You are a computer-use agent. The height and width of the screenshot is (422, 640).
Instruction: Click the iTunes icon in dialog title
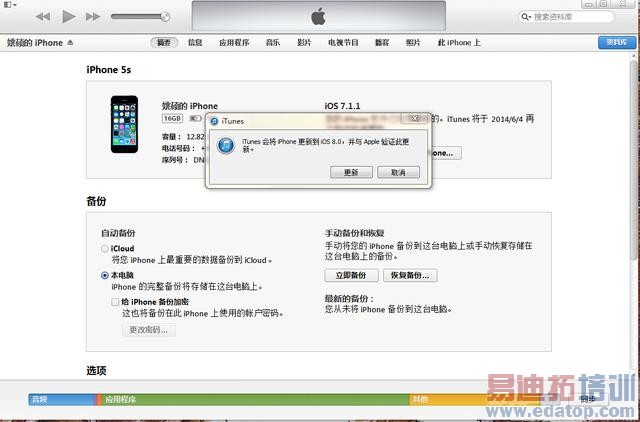click(x=214, y=121)
